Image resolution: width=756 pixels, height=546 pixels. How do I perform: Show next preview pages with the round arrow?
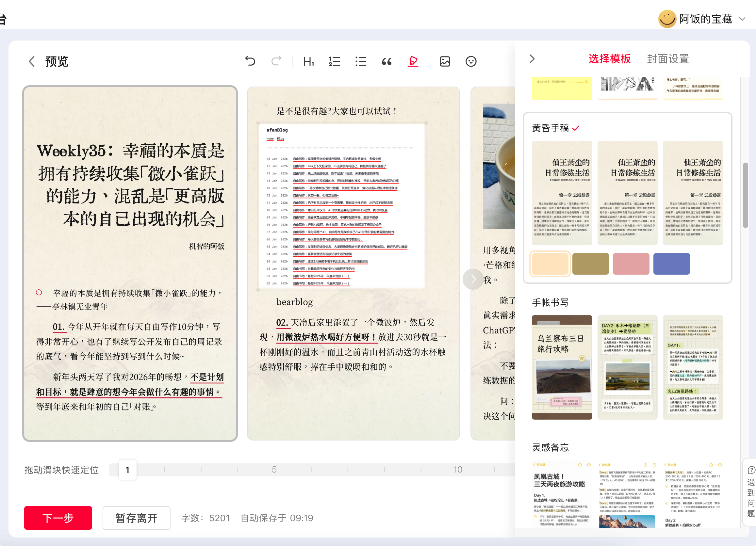[x=473, y=279]
